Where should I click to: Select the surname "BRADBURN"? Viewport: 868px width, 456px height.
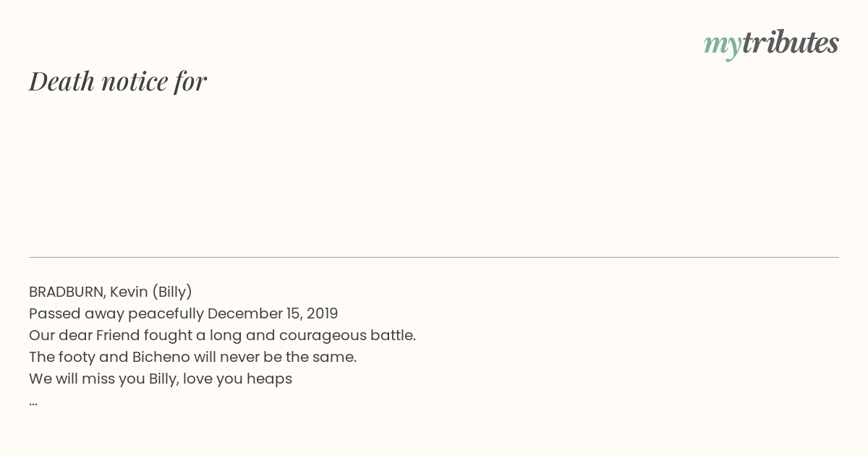[67, 292]
